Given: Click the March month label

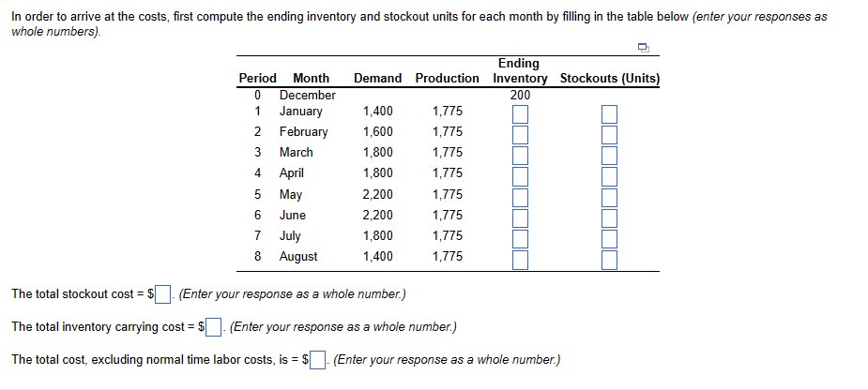Looking at the screenshot, I should 297,153.
